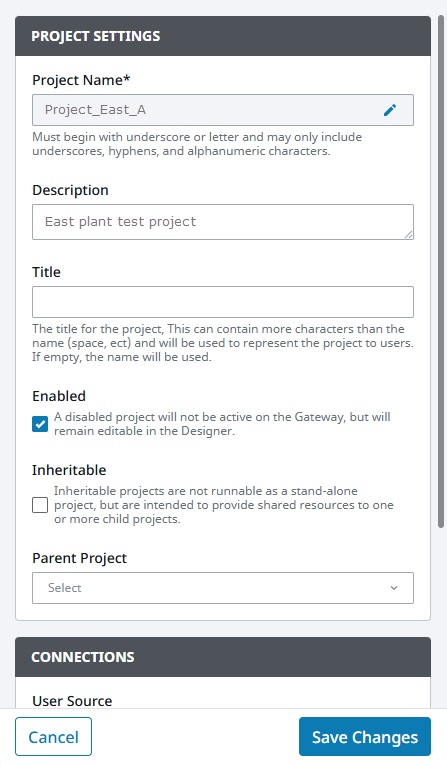Image resolution: width=447 pixels, height=764 pixels.
Task: Click the vertical scrollbar thumb
Action: [x=441, y=270]
